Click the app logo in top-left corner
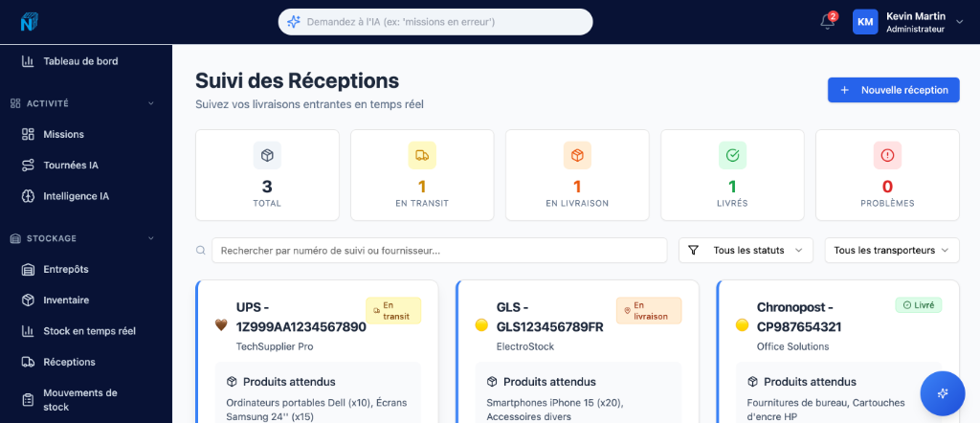The height and width of the screenshot is (423, 980). (30, 22)
